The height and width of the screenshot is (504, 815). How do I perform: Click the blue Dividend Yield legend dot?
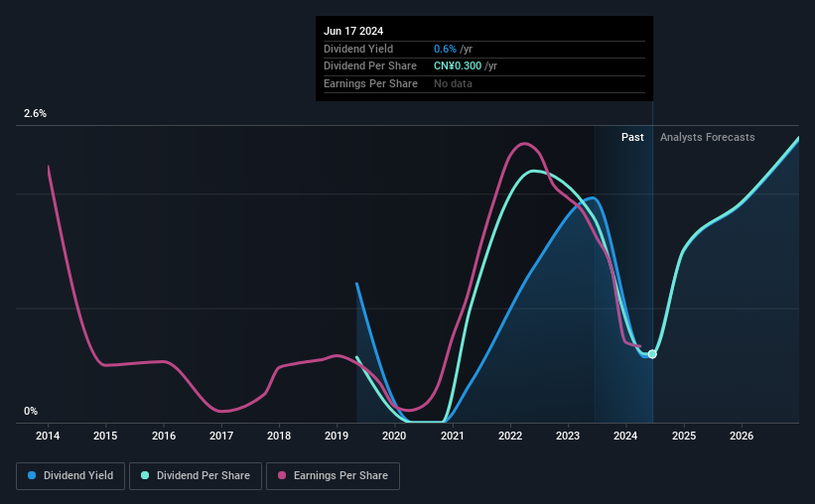(x=32, y=475)
